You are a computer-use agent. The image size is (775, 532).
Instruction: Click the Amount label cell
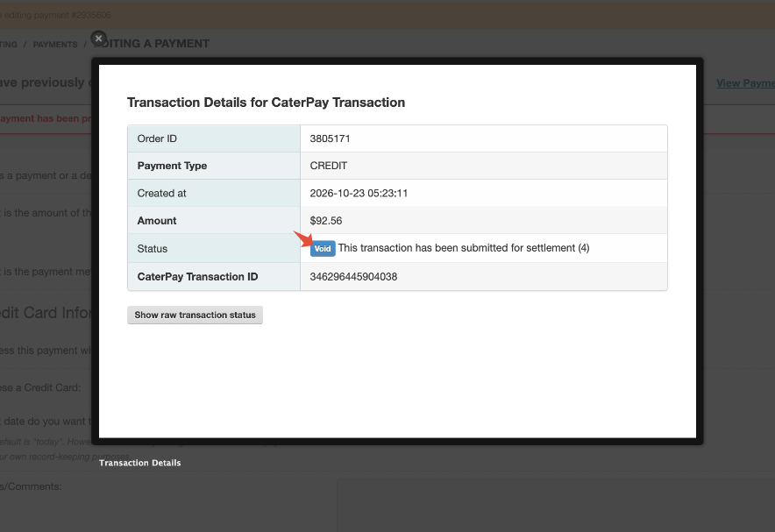tap(214, 220)
